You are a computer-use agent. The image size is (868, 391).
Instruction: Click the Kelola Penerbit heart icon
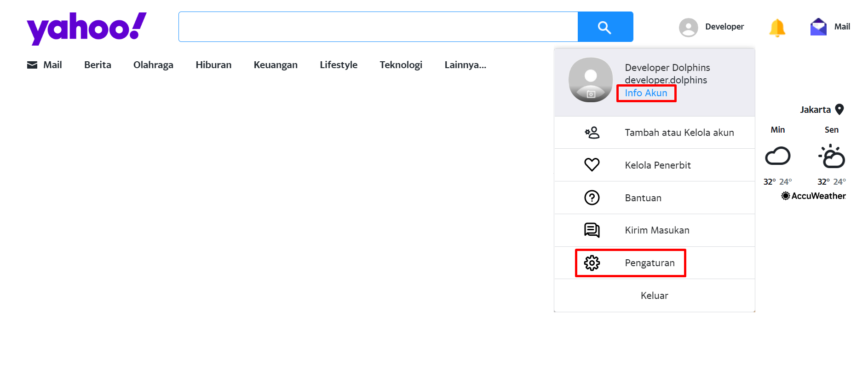point(592,165)
